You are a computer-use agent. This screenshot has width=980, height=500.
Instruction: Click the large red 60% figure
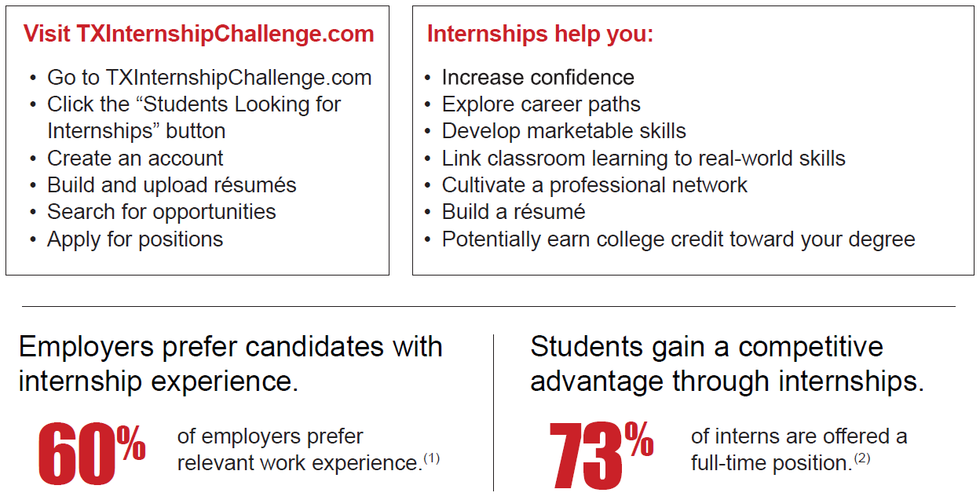(x=92, y=453)
